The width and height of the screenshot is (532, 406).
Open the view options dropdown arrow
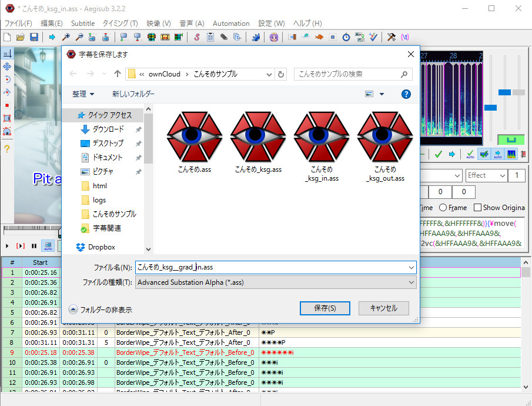click(382, 94)
